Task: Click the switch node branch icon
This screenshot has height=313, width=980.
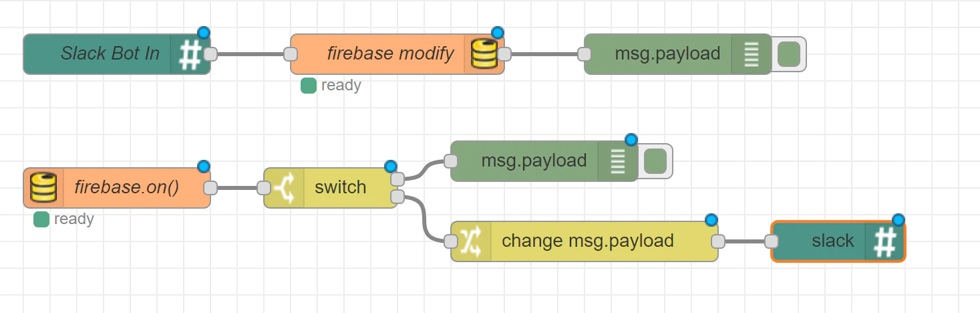Action: pyautogui.click(x=284, y=188)
